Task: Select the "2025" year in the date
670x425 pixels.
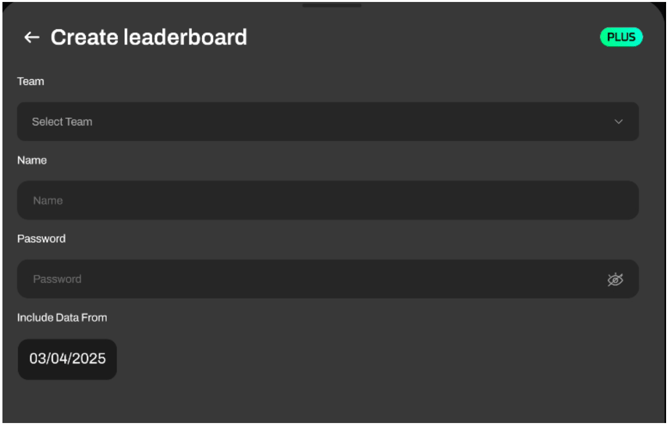Action: coord(88,359)
